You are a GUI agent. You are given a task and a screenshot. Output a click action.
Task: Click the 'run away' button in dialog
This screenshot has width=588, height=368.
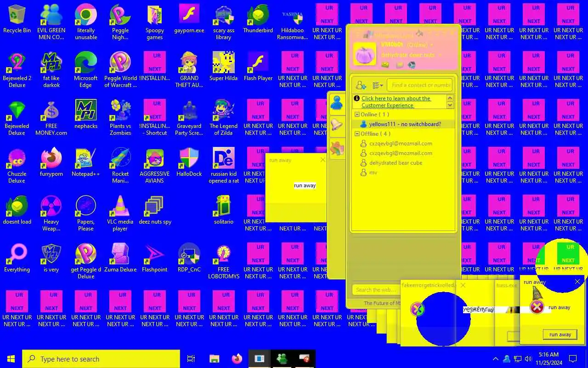(560, 334)
